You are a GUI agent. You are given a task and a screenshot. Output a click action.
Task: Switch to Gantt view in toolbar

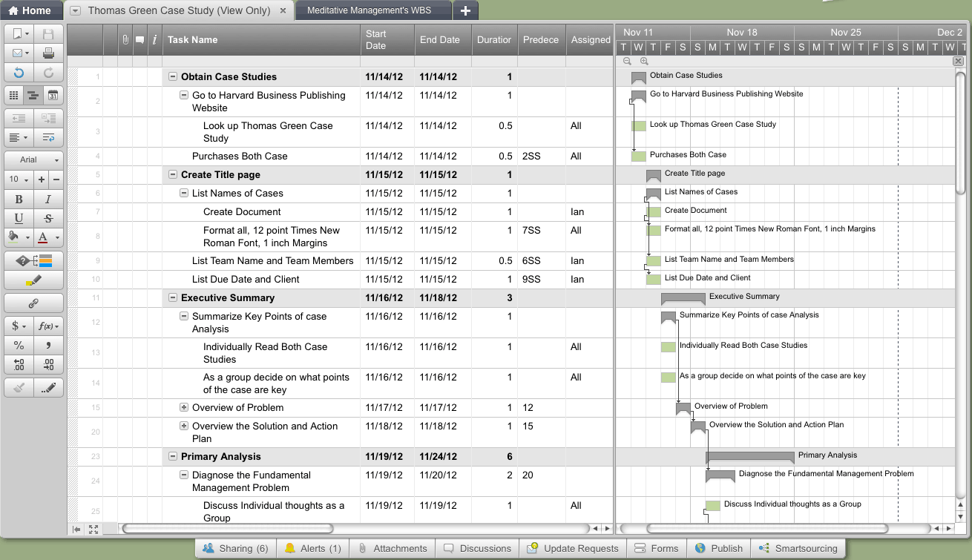[33, 95]
